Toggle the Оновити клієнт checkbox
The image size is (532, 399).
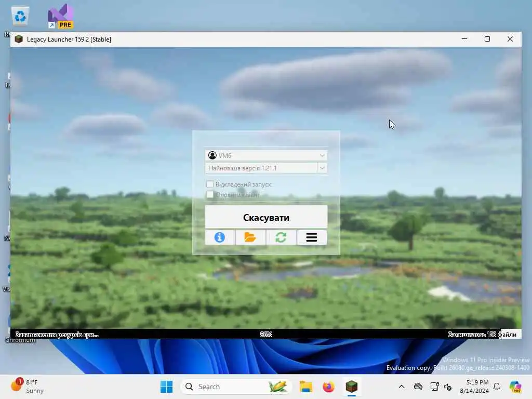tap(210, 195)
